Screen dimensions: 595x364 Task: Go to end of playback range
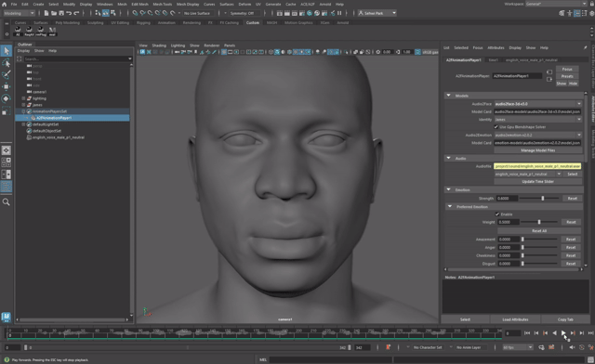(x=591, y=333)
